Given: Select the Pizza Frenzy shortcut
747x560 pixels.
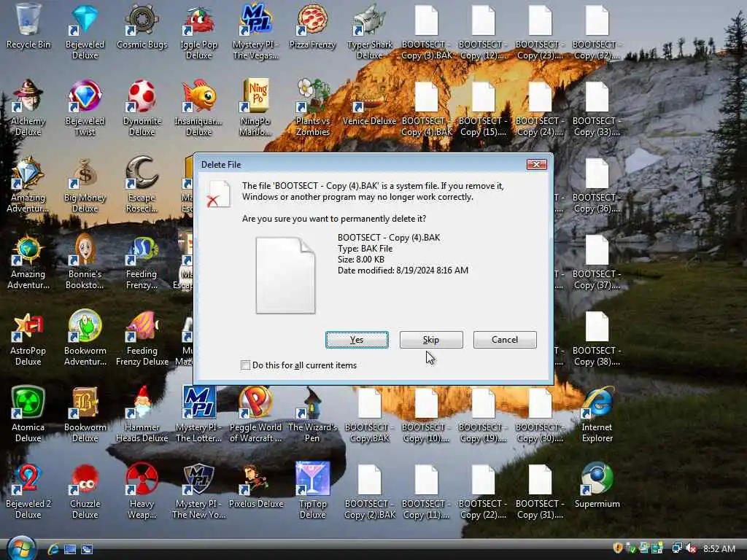Looking at the screenshot, I should tap(312, 27).
